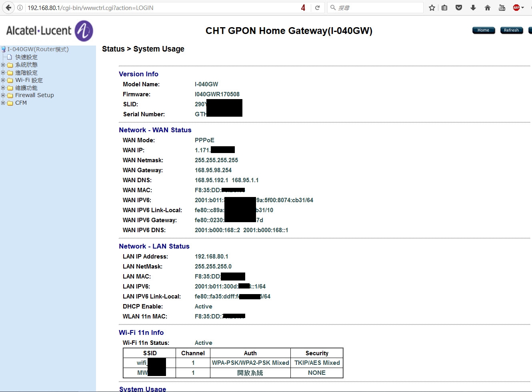The image size is (532, 392).
Task: Click the Network - LAN Status heading
Action: (154, 246)
